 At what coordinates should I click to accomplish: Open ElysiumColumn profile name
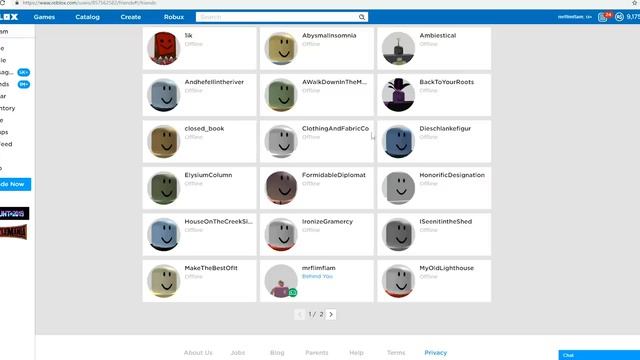click(x=208, y=175)
